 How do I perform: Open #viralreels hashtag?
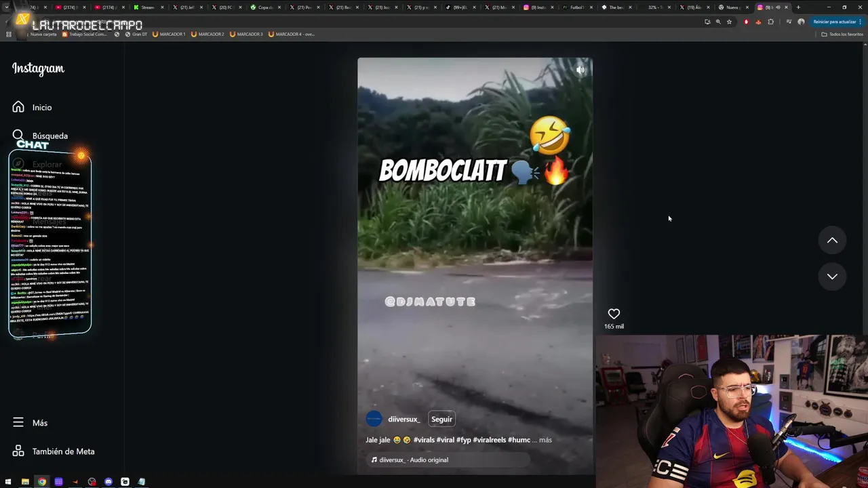[x=489, y=440]
